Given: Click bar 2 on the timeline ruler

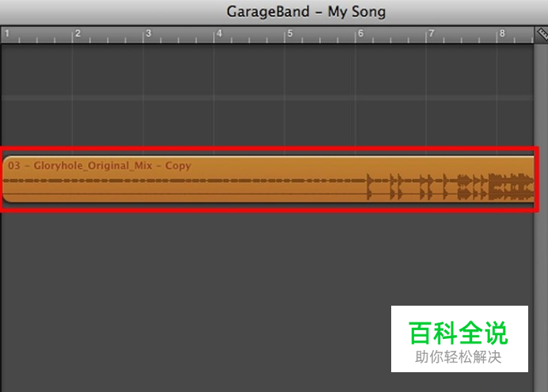Looking at the screenshot, I should (x=78, y=33).
